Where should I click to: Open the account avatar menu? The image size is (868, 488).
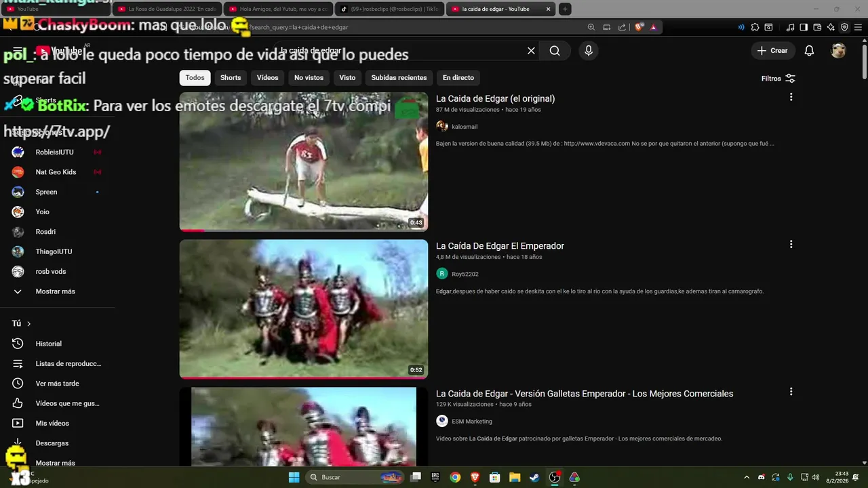click(x=839, y=51)
